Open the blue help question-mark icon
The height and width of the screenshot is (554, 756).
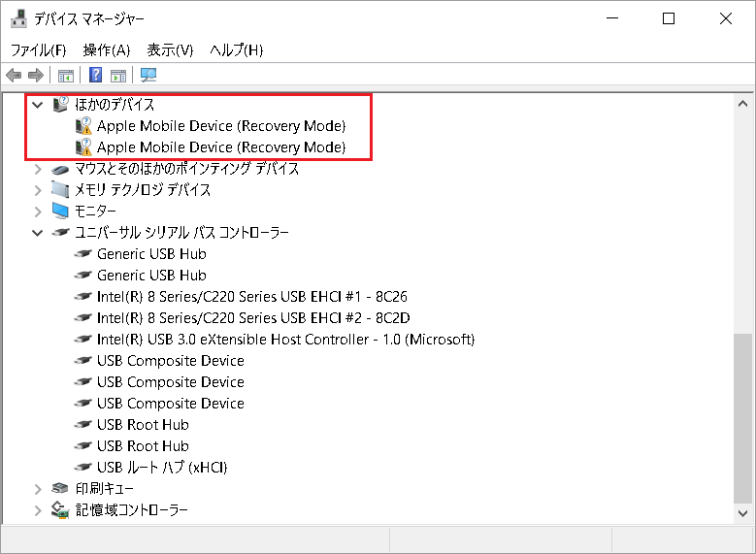95,75
